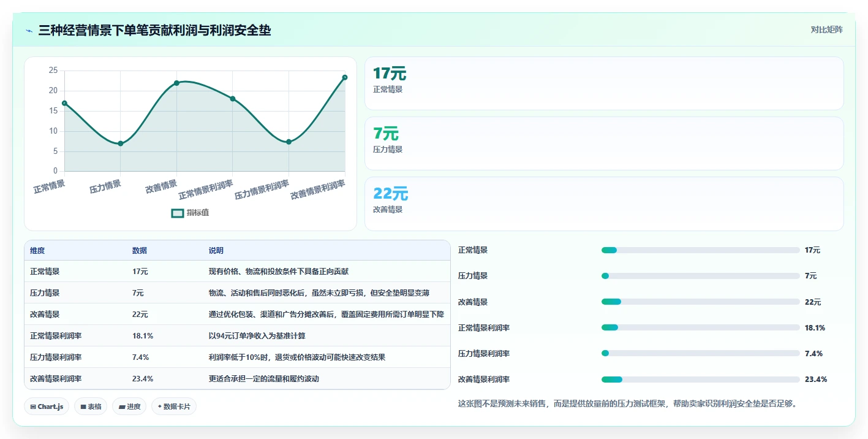
Task: Click the 正常情景利润率 progress bar at 18.1%
Action: (701, 327)
